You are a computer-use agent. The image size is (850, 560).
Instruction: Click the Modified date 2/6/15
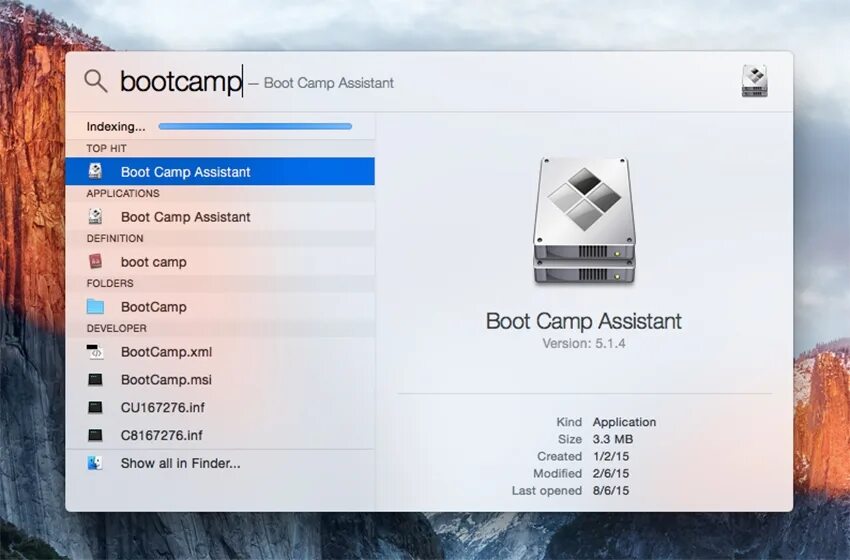[x=611, y=473]
